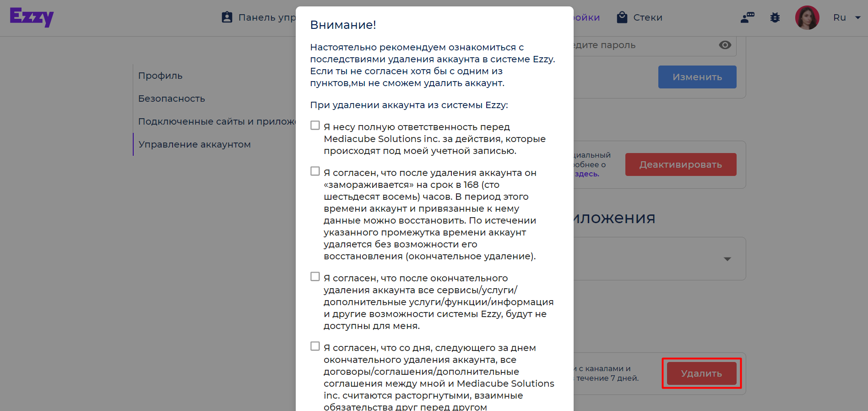868x411 pixels.
Task: Click the password input field
Action: click(x=655, y=45)
